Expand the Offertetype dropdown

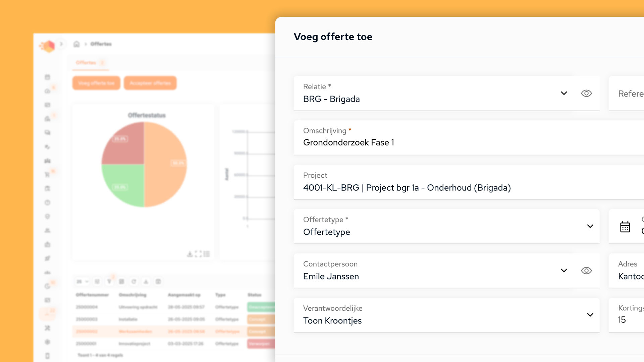pos(590,226)
